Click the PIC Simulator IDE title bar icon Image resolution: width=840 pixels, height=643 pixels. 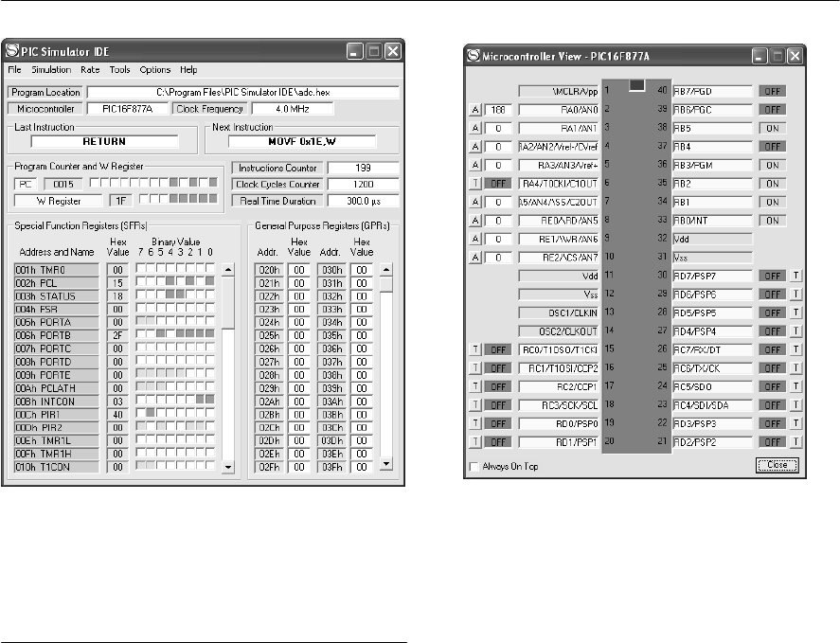[11, 51]
